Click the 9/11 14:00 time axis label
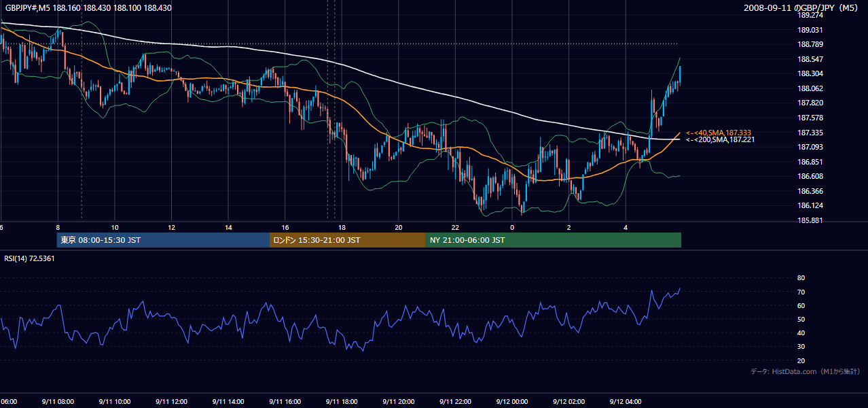Viewport: 868px width, 408px height. (x=228, y=401)
